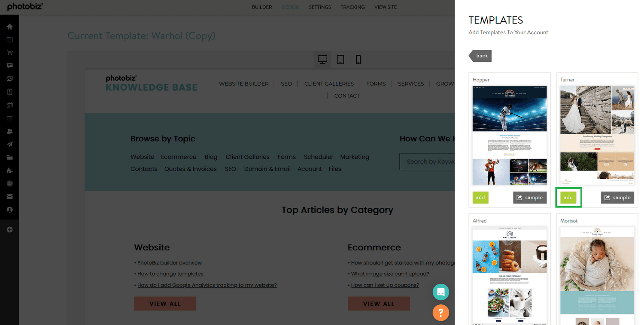Open the folder Files icon in sidebar
644x325 pixels.
coord(9,157)
